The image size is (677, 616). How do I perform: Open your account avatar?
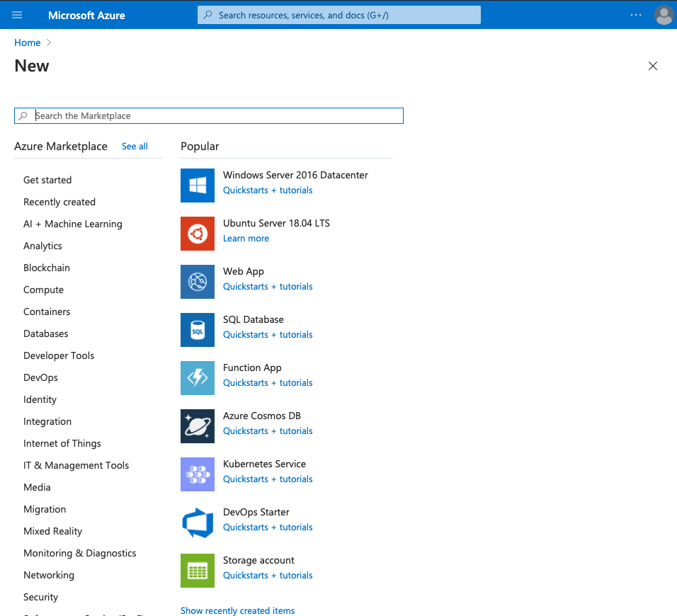point(664,15)
